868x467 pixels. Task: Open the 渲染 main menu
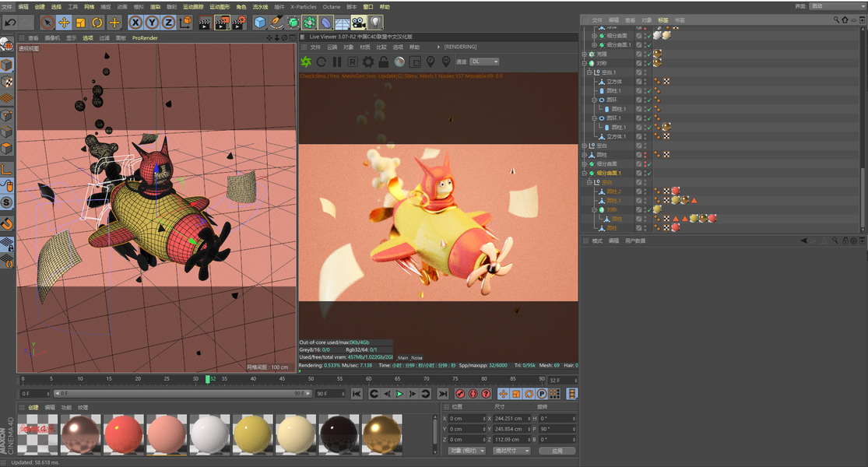(x=156, y=7)
